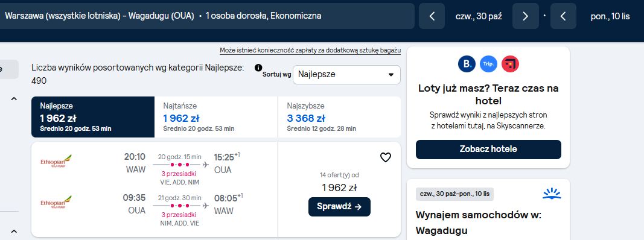Collapse the upper filter section chevron
The image size is (644, 240).
point(13,99)
